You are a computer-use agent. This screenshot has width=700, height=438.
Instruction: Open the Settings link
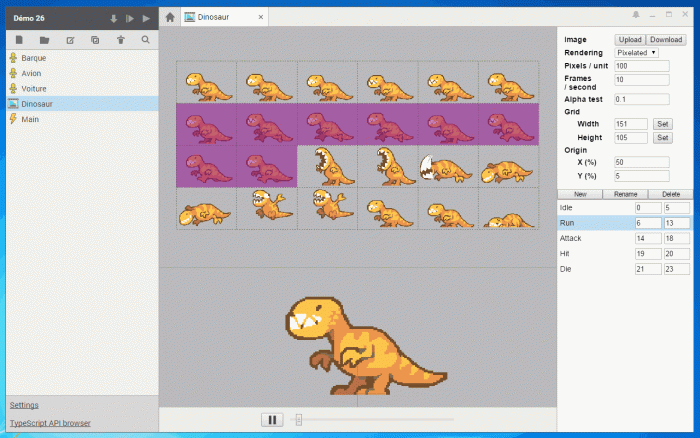[x=24, y=405]
